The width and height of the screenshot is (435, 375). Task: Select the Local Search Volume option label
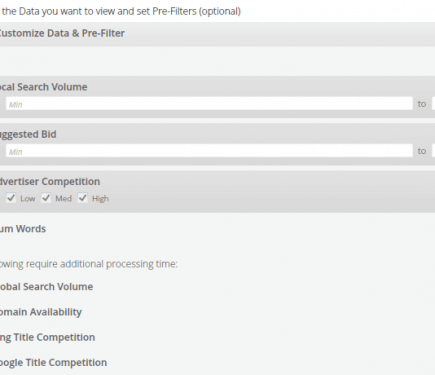pyautogui.click(x=43, y=87)
